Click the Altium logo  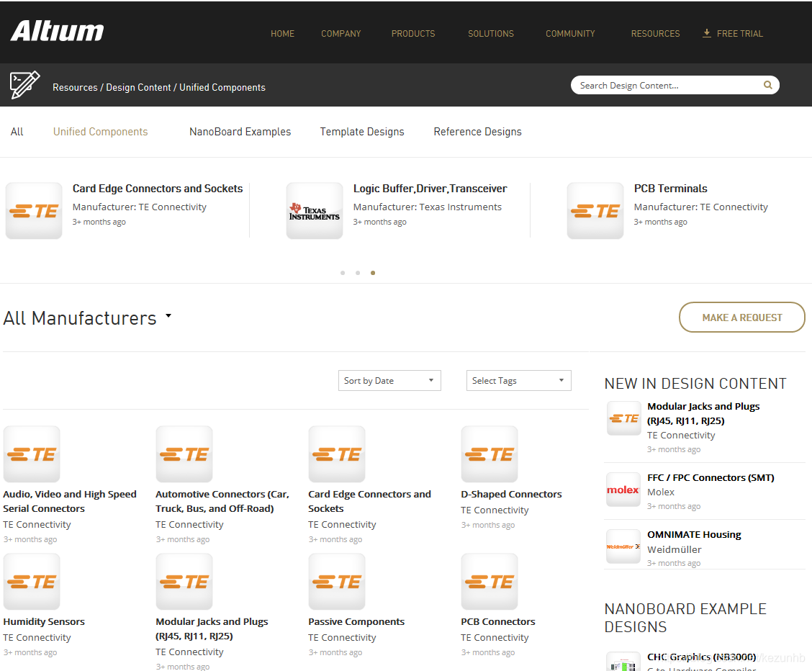(58, 32)
